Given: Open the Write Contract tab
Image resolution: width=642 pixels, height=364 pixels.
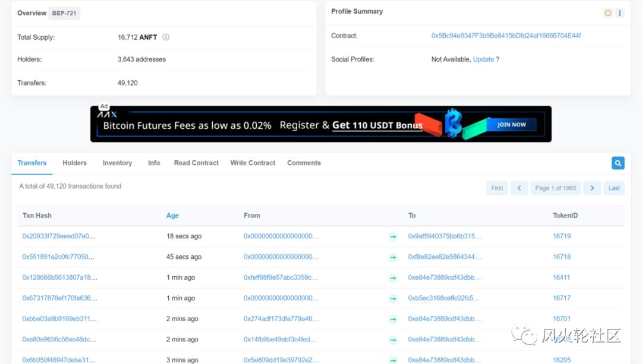Looking at the screenshot, I should tap(253, 163).
